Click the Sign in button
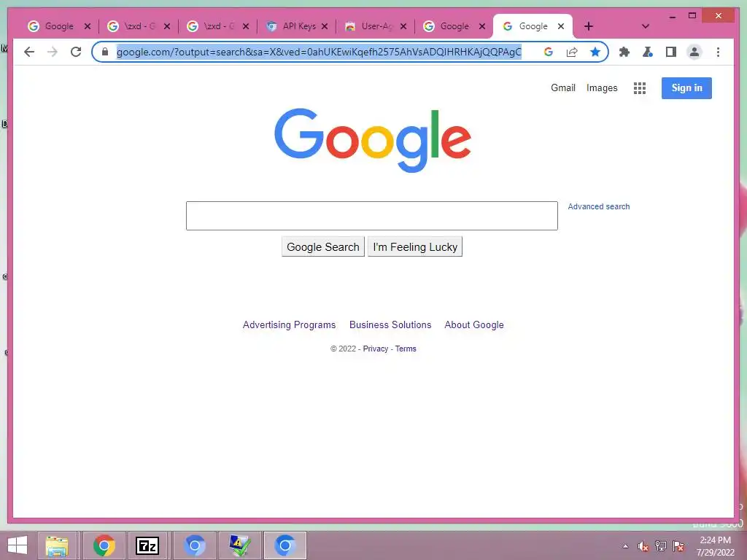 [686, 88]
